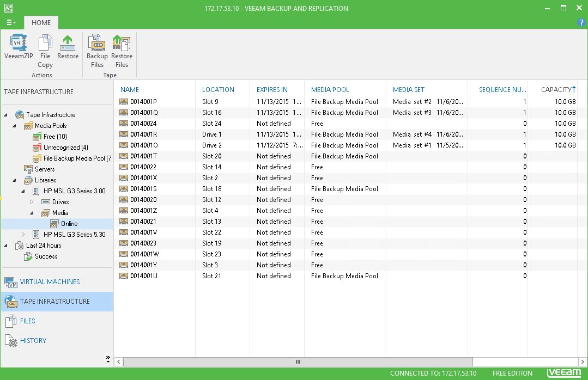Sort by the SEQUENCE NU... column header
The image size is (588, 380).
[x=502, y=90]
